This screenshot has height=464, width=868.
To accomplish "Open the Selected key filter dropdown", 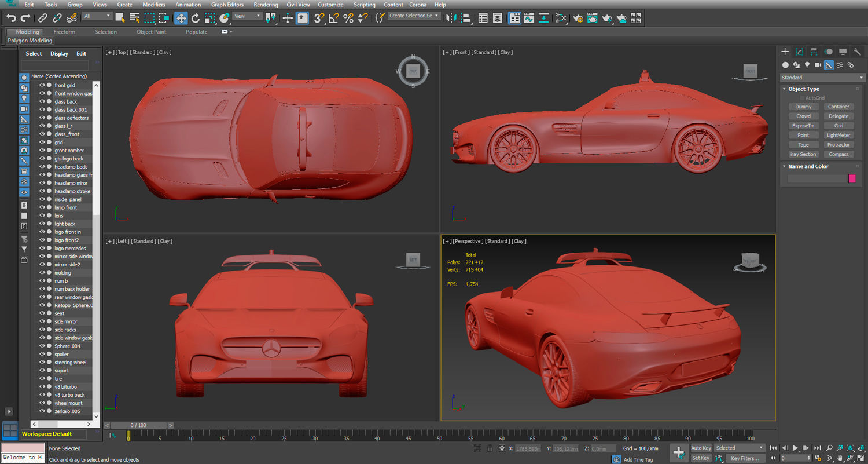I will coord(740,448).
